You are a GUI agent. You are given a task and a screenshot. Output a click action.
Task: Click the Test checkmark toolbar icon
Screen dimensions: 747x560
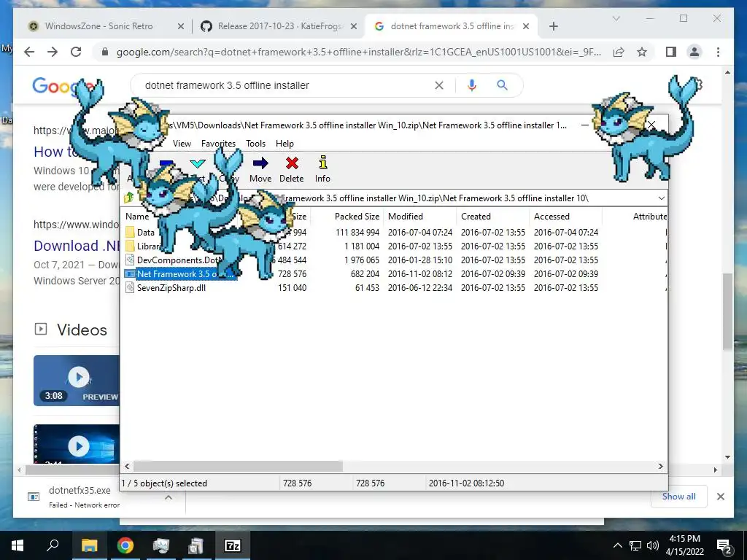(197, 164)
